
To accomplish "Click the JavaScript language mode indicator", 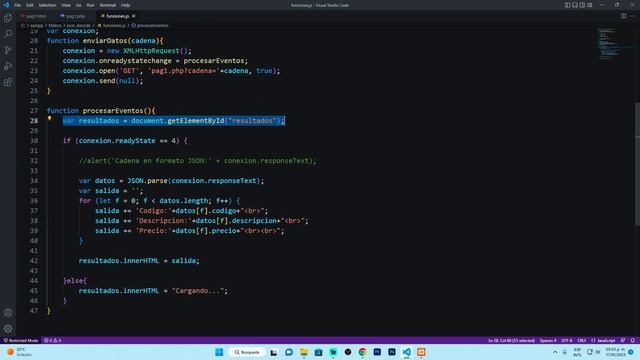I will pos(603,340).
